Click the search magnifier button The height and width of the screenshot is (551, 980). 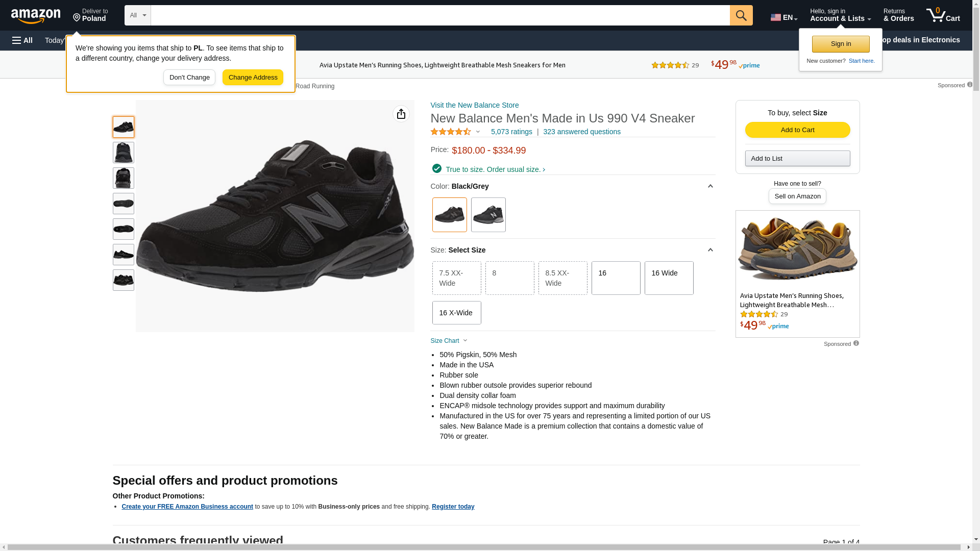point(741,15)
